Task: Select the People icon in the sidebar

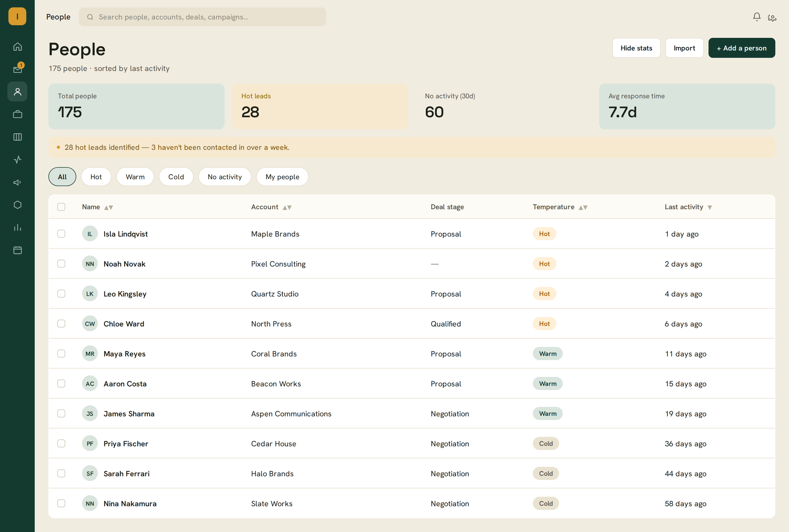Action: [17, 92]
